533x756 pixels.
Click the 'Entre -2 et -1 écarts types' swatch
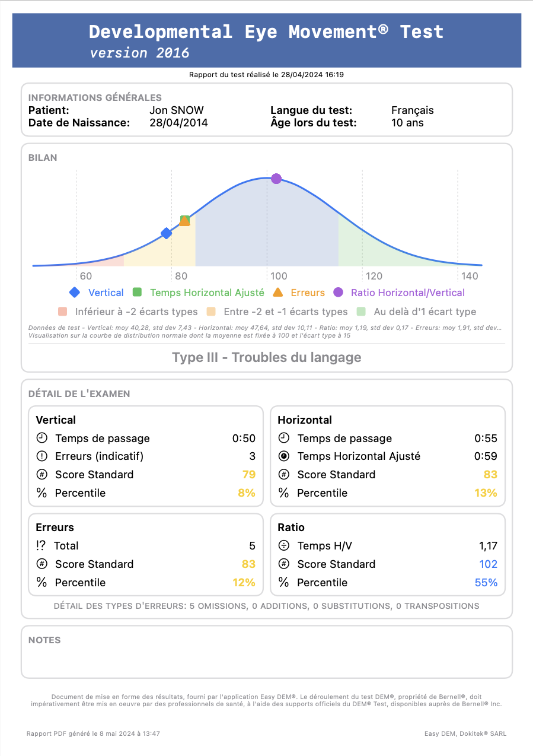click(211, 312)
